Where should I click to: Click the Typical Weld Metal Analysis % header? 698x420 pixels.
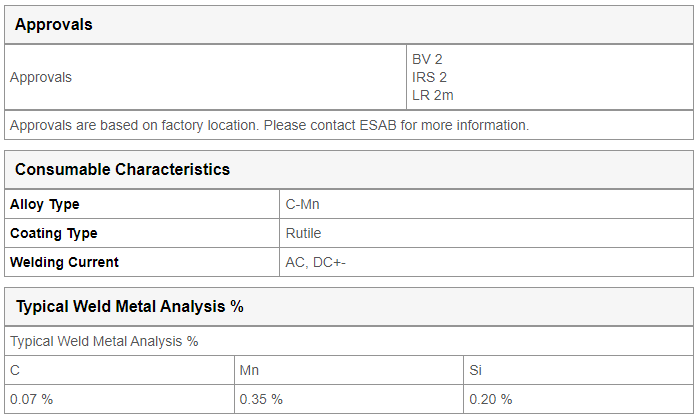click(130, 306)
